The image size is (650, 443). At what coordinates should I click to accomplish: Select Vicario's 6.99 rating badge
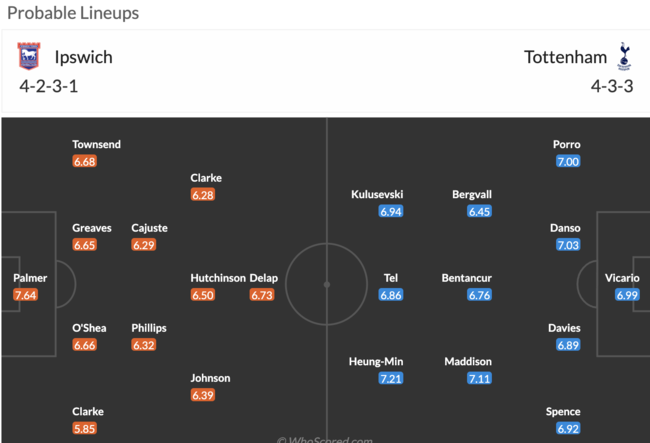pyautogui.click(x=627, y=295)
